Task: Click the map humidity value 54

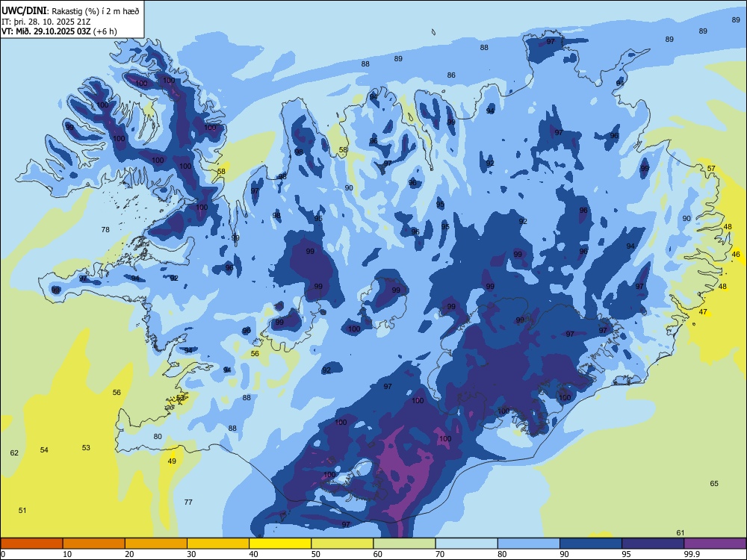Action: pyautogui.click(x=44, y=450)
